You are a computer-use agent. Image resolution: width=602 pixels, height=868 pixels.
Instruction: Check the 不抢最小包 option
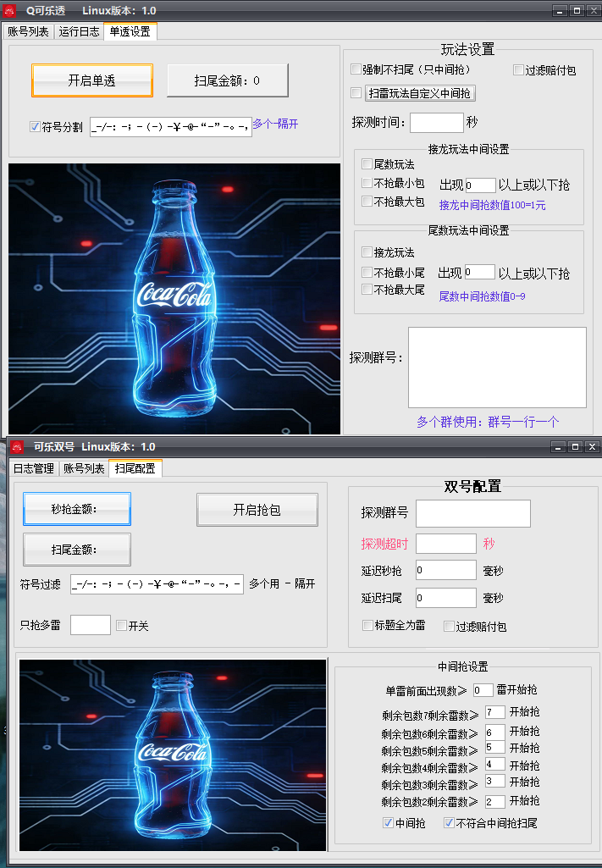367,183
